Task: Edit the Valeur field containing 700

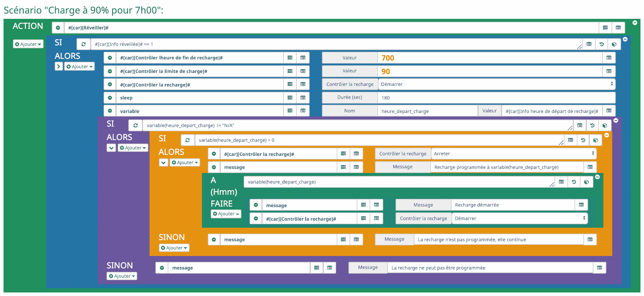Action: [x=490, y=58]
